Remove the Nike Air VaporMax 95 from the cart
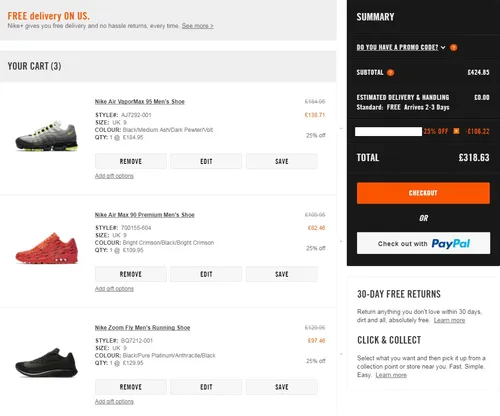Image resolution: width=500 pixels, height=416 pixels. (x=131, y=161)
